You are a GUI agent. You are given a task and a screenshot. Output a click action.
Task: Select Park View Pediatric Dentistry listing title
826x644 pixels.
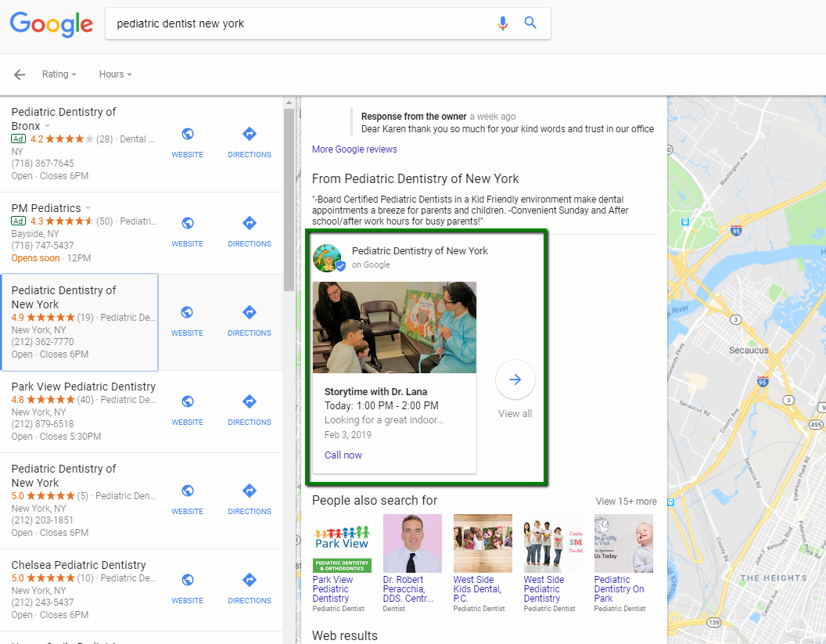click(83, 387)
